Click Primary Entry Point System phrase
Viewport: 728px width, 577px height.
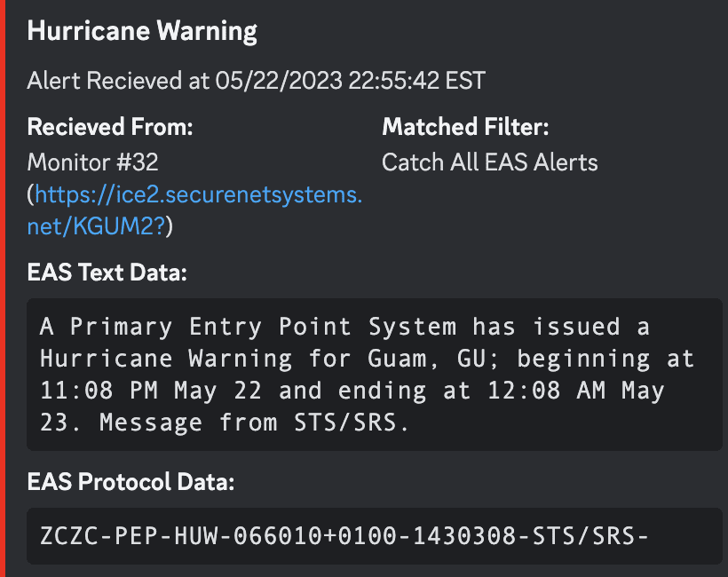click(x=264, y=327)
